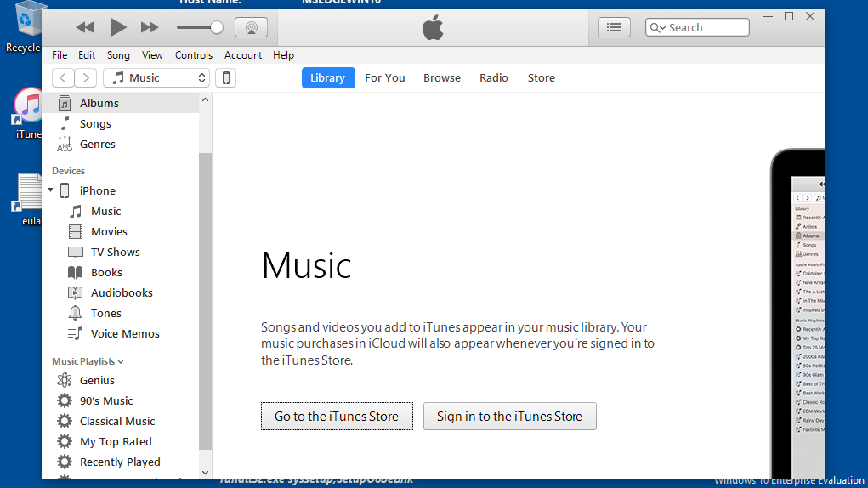Image resolution: width=868 pixels, height=488 pixels.
Task: Maximize the iTunes window
Action: pyautogui.click(x=789, y=17)
